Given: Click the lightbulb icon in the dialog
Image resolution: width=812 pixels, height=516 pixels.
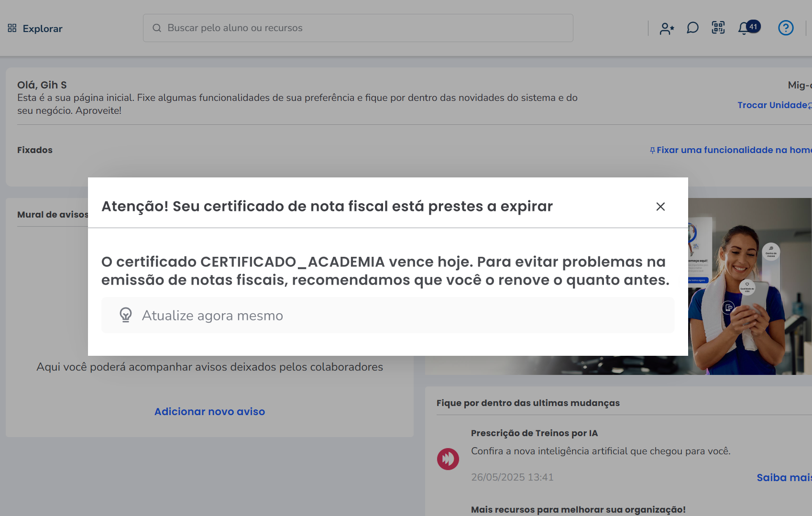Looking at the screenshot, I should pos(126,315).
